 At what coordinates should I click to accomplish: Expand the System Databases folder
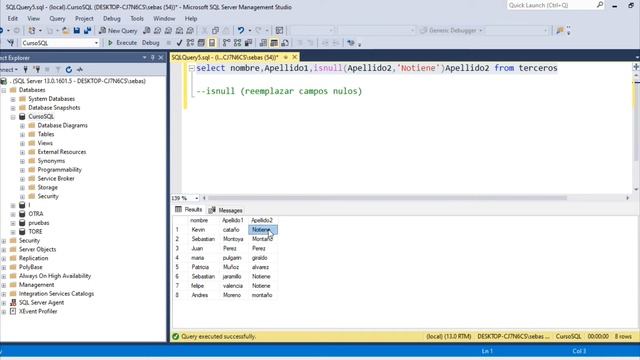[x=13, y=99]
